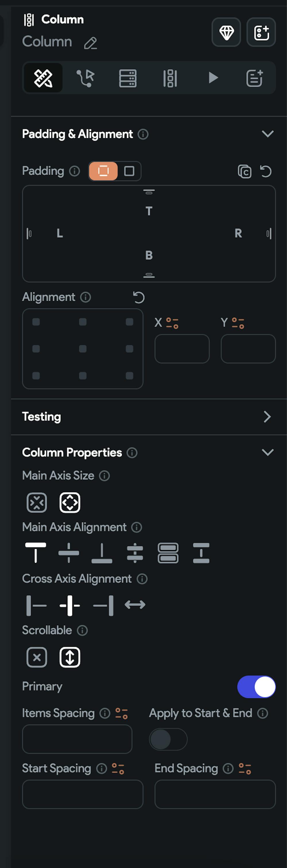Click the Items Spacing input field
The width and height of the screenshot is (287, 868).
point(77,739)
